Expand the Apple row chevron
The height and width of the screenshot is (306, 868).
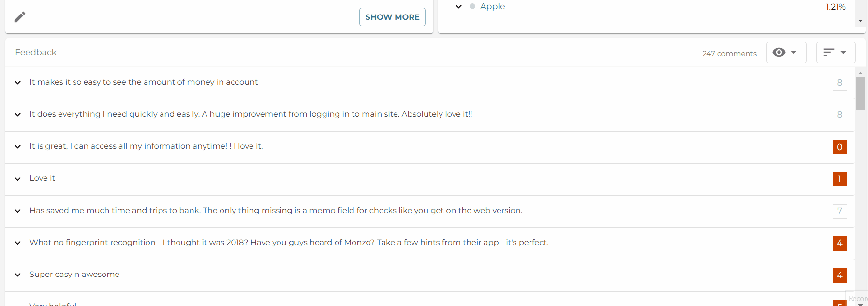458,7
